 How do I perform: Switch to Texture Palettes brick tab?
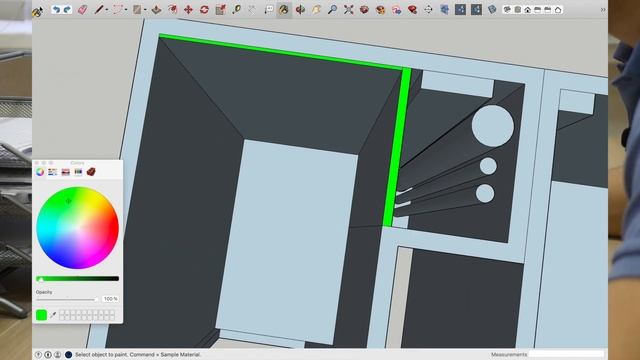(x=91, y=172)
